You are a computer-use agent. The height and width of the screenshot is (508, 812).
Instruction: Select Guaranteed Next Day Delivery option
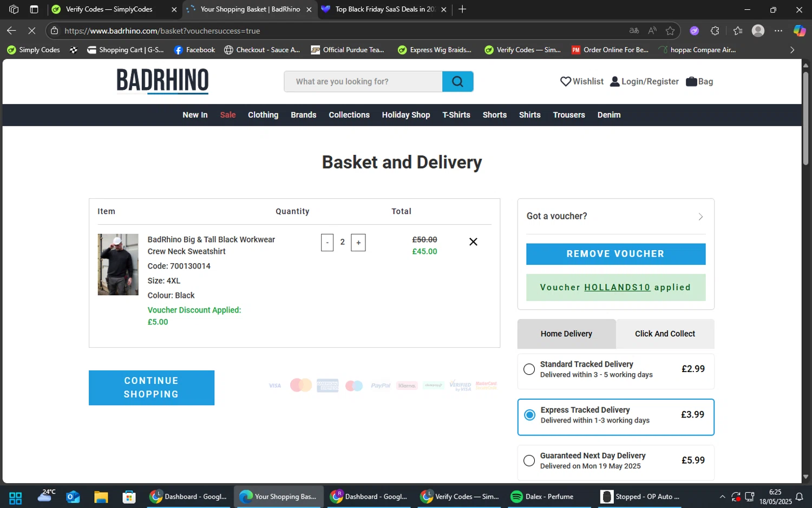tap(616, 463)
